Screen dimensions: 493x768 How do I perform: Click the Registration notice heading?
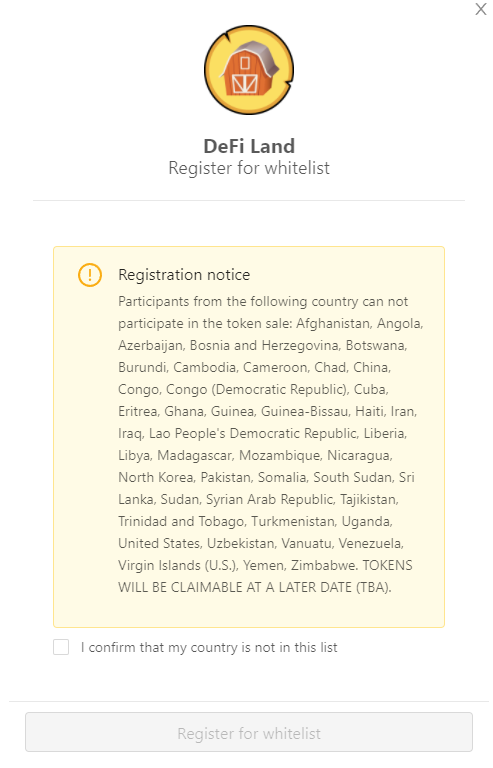point(184,275)
